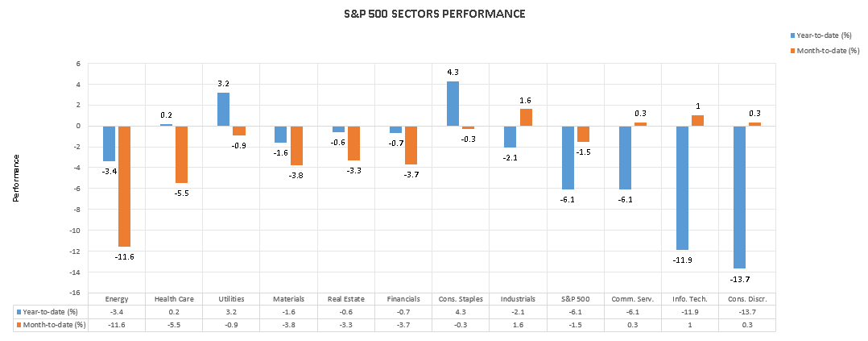The image size is (868, 341).
Task: Click the orange Industrials bar
Action: click(525, 118)
